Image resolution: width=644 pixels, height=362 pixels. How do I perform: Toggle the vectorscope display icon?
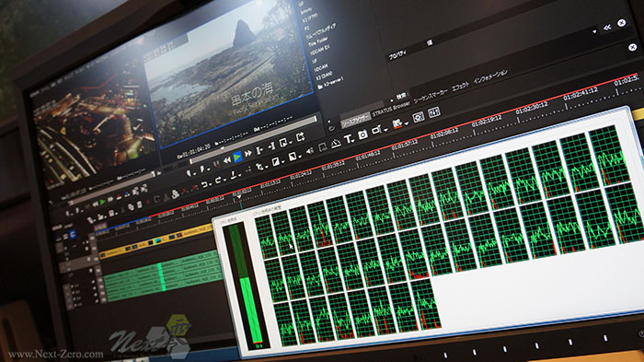418,117
